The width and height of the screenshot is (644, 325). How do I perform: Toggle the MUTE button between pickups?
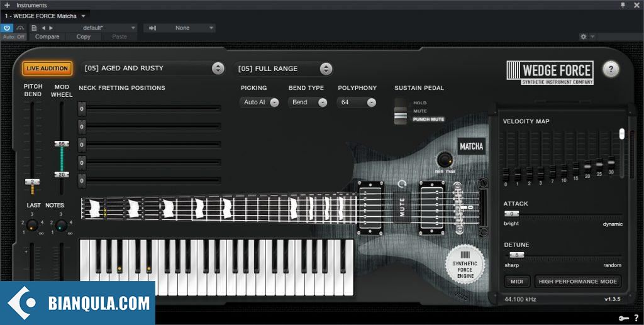[402, 207]
